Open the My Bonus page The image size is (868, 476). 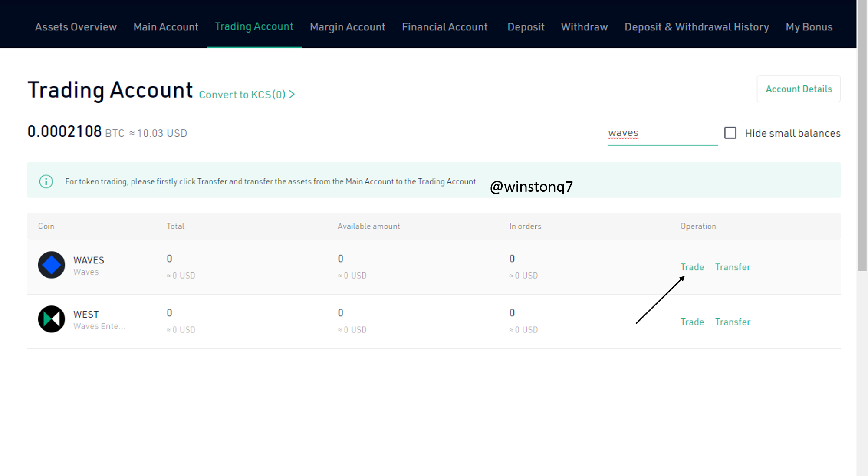tap(809, 27)
